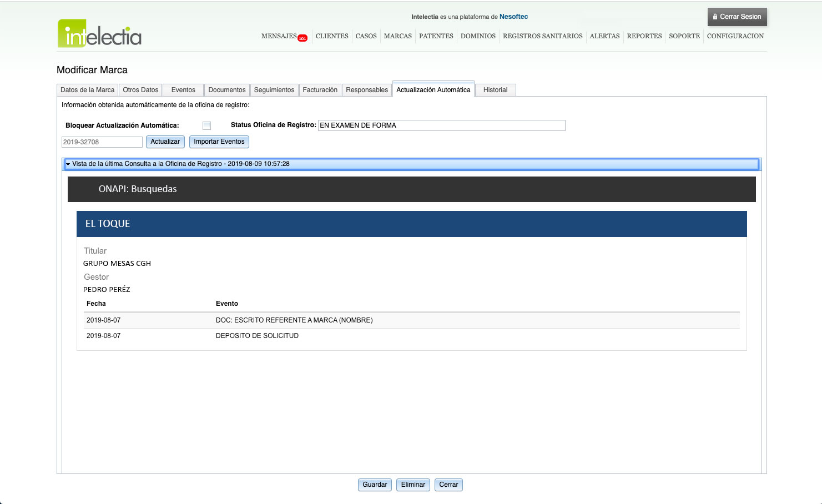Toggle Bloquear Actualización Automática checkbox
Screen dimensions: 822x504
click(206, 125)
